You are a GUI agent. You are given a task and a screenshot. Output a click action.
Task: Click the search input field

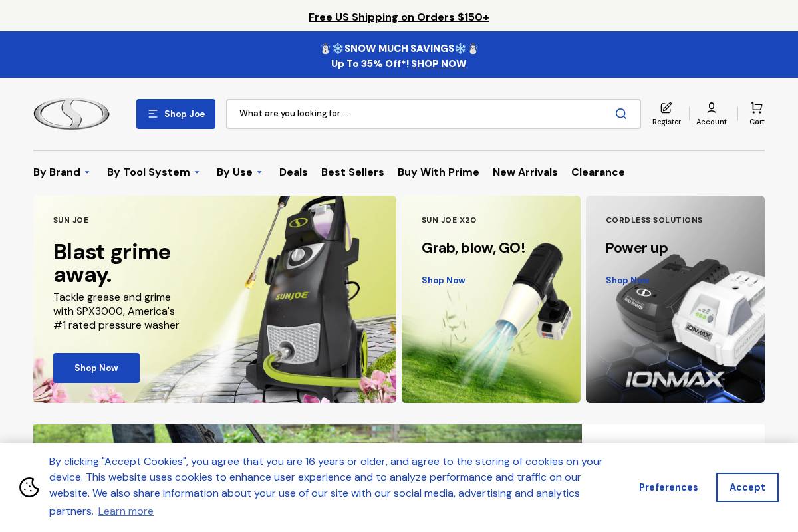tap(412, 114)
